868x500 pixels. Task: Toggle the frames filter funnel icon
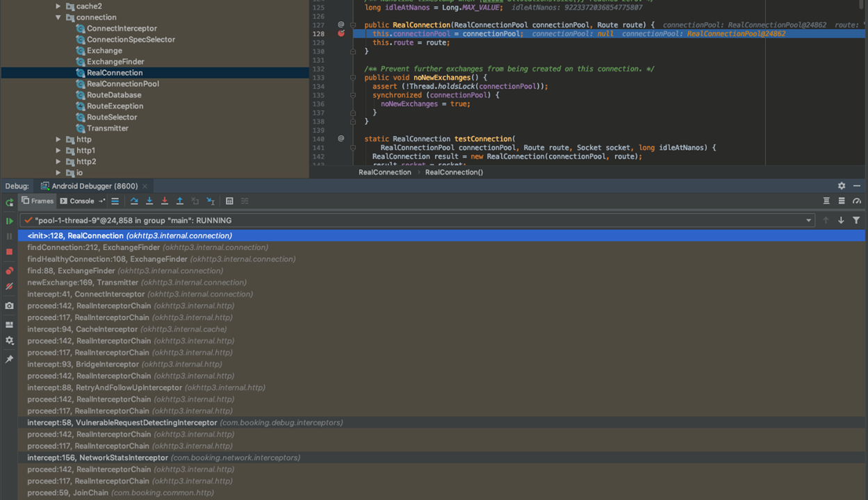[856, 220]
